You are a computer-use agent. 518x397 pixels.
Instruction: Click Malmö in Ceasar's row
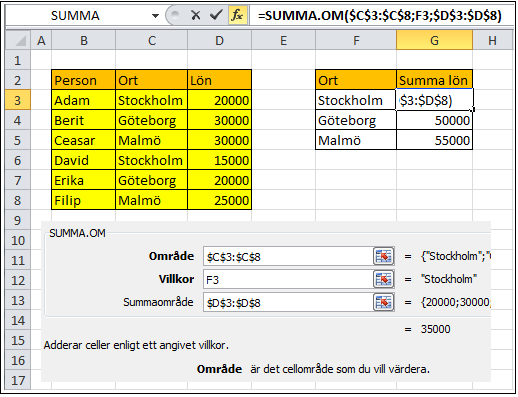(152, 140)
